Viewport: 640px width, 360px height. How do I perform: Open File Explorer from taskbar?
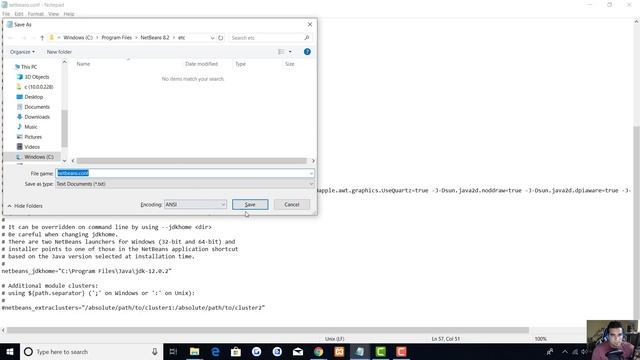[x=194, y=351]
